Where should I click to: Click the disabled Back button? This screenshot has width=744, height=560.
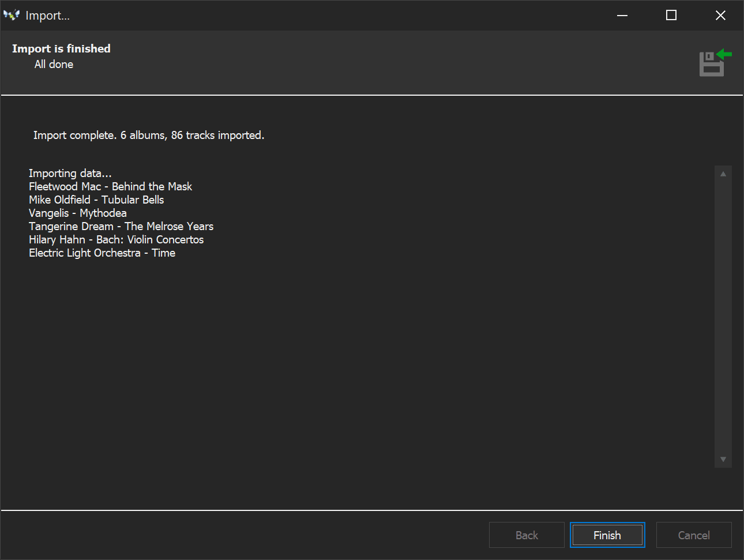click(526, 535)
